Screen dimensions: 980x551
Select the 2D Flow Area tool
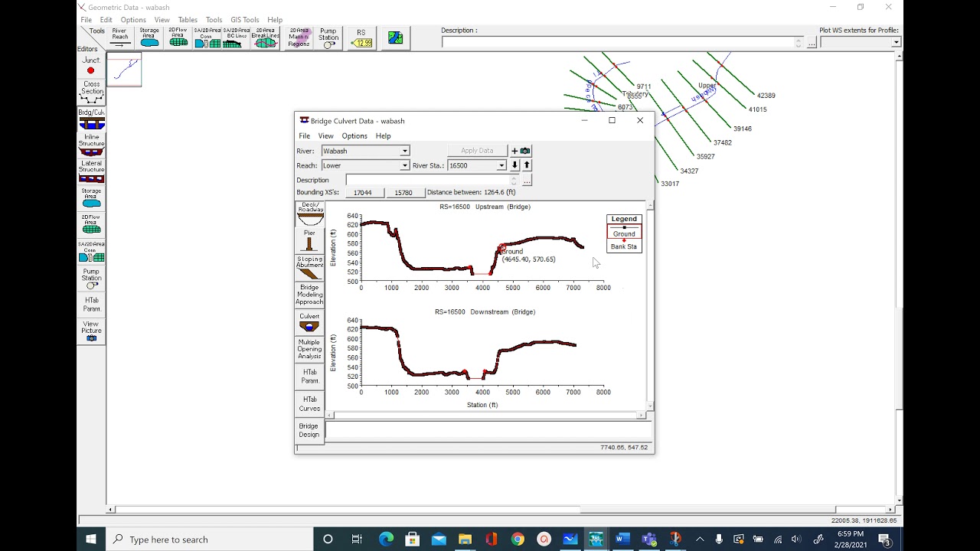tap(178, 37)
